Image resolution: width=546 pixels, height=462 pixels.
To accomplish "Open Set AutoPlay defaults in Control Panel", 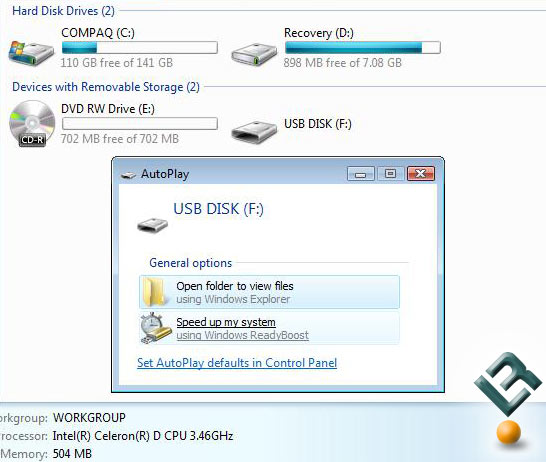I will [237, 363].
